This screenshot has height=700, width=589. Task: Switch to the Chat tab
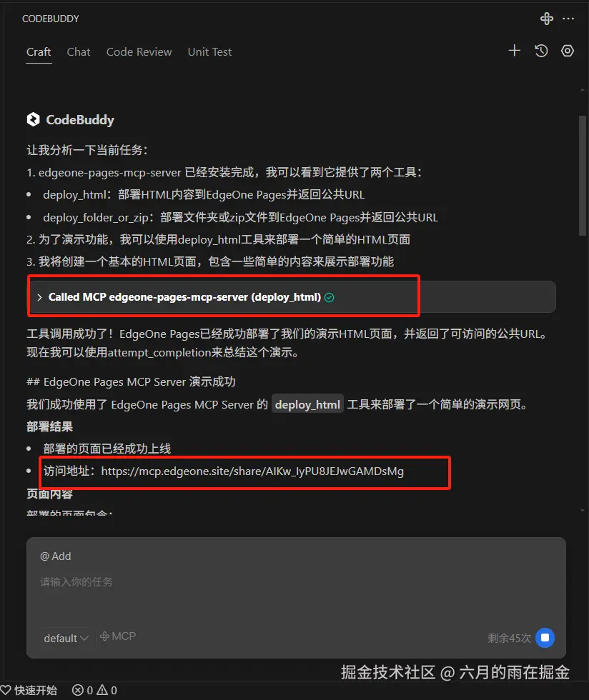point(79,52)
